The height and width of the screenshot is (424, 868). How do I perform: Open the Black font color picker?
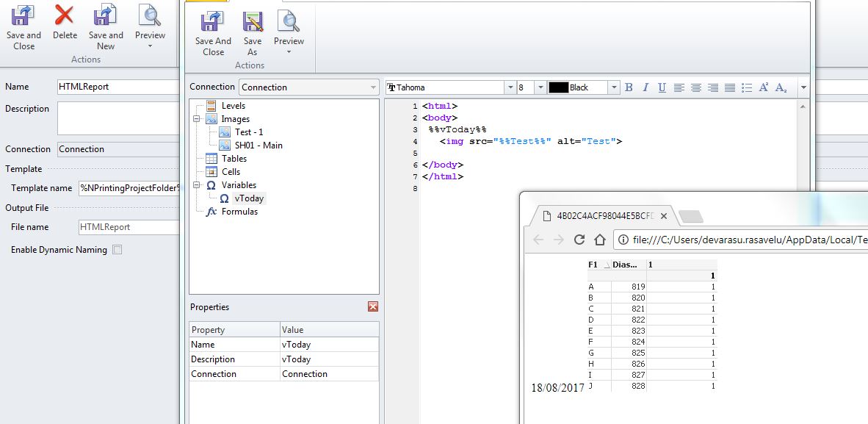click(614, 87)
